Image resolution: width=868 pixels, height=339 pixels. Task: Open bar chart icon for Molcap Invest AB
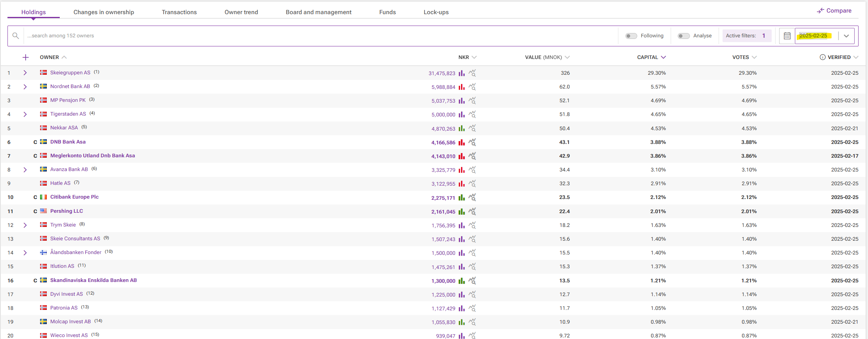pyautogui.click(x=462, y=322)
